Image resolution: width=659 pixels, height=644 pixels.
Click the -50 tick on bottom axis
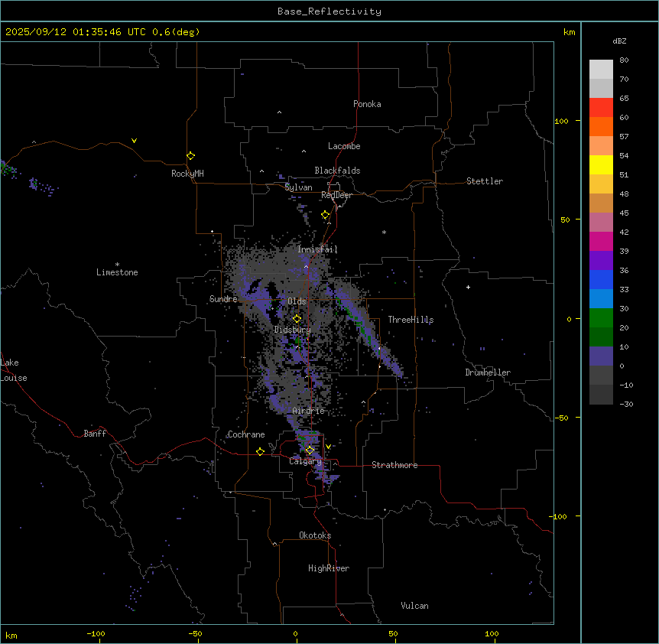pos(195,634)
